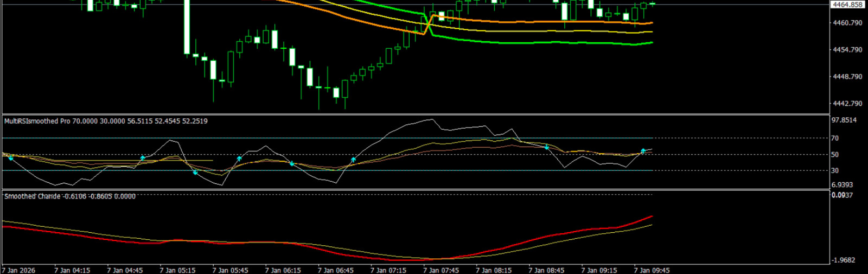Click the 7 Jan 06:45 time label
868x274 pixels.
tap(335, 270)
